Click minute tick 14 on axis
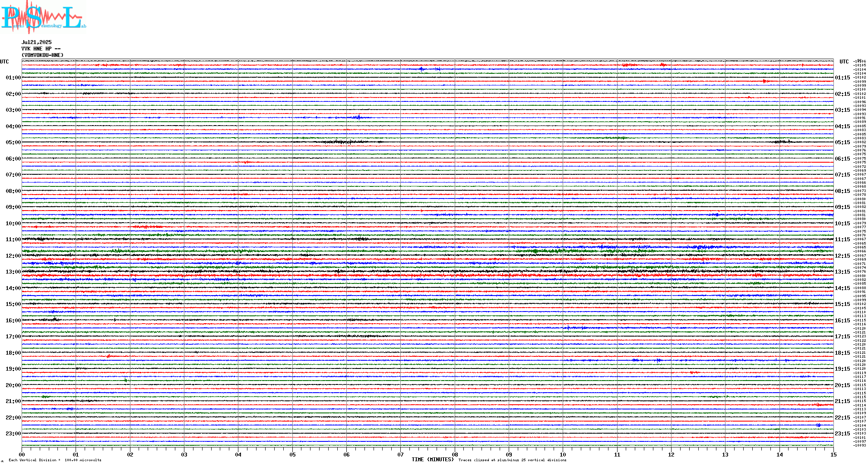Viewport: 868px width, 466px height. click(x=779, y=454)
